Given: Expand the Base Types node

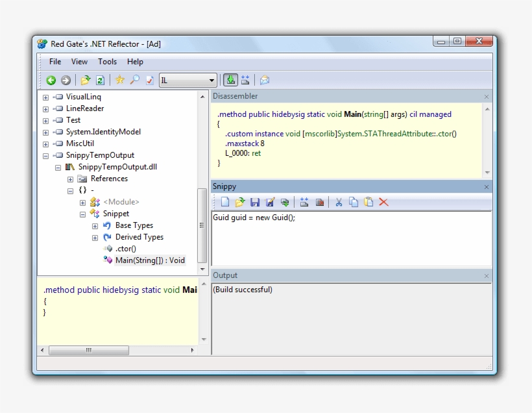Looking at the screenshot, I should (95, 226).
